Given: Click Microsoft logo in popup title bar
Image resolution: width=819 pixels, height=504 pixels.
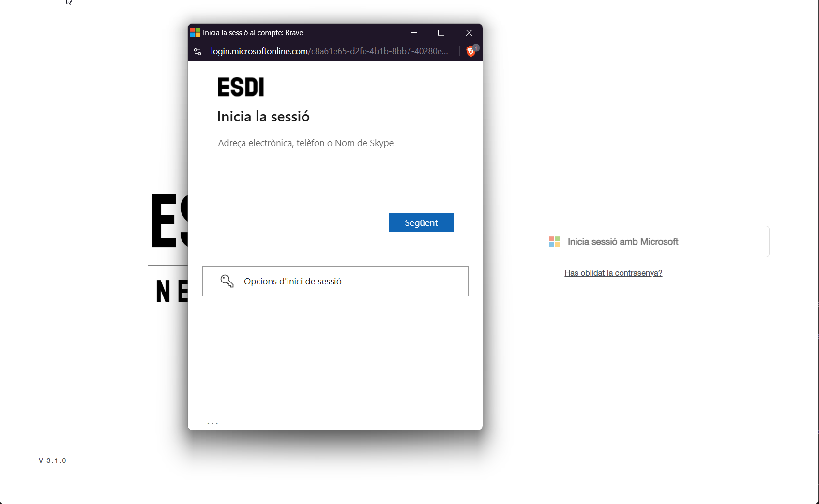Looking at the screenshot, I should click(x=195, y=32).
